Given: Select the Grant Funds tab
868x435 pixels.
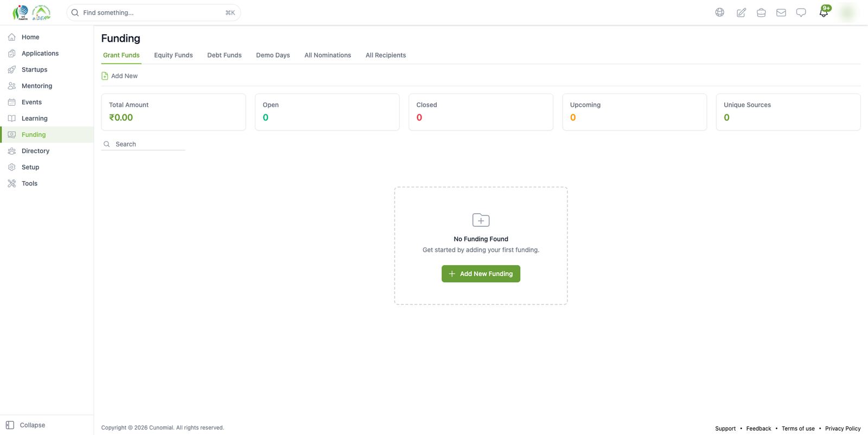Looking at the screenshot, I should point(122,55).
